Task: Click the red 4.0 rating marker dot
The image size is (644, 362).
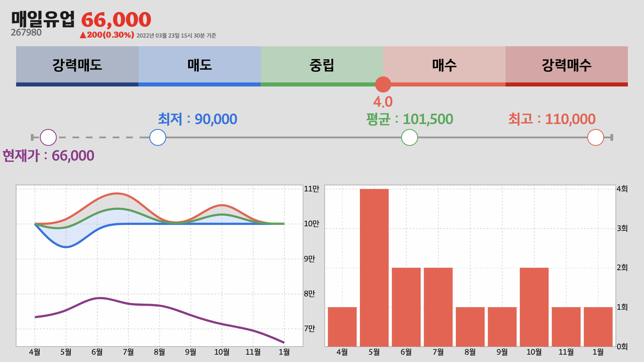Action: click(383, 84)
